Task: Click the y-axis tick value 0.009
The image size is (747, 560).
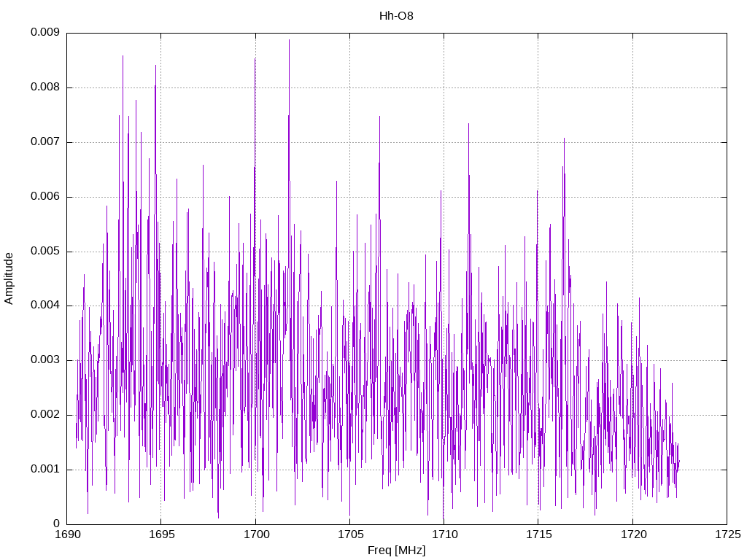Action: (x=45, y=32)
